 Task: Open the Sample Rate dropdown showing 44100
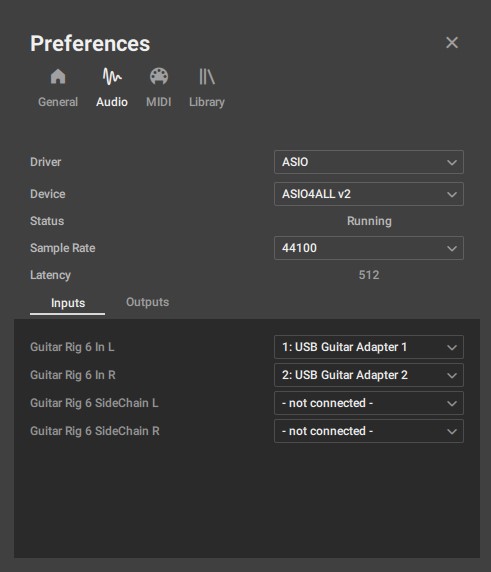pos(369,248)
